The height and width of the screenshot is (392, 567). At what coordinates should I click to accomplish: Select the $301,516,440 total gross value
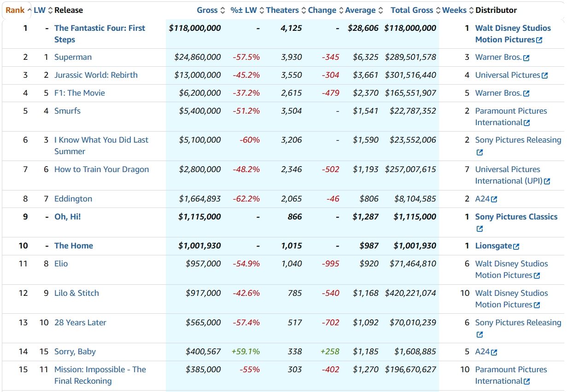tap(410, 75)
